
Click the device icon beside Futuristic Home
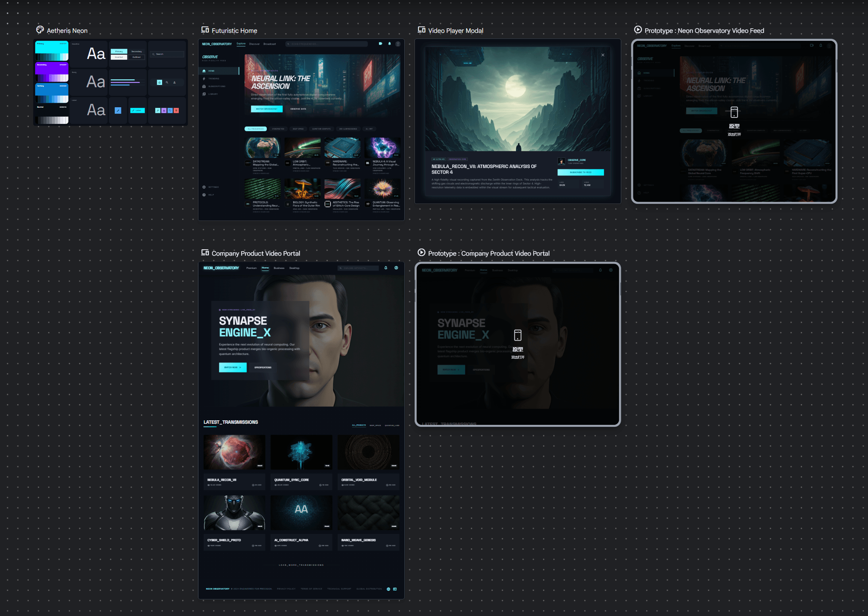(x=205, y=29)
